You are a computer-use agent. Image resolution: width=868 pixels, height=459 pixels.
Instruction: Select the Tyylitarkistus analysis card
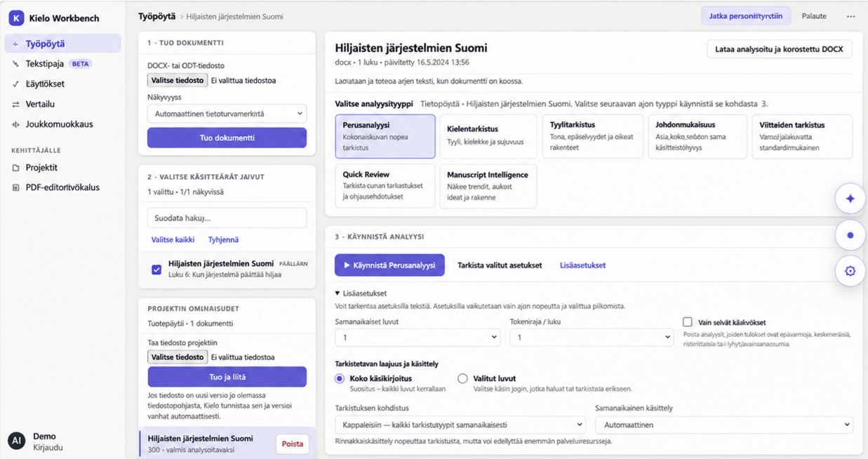tap(593, 136)
